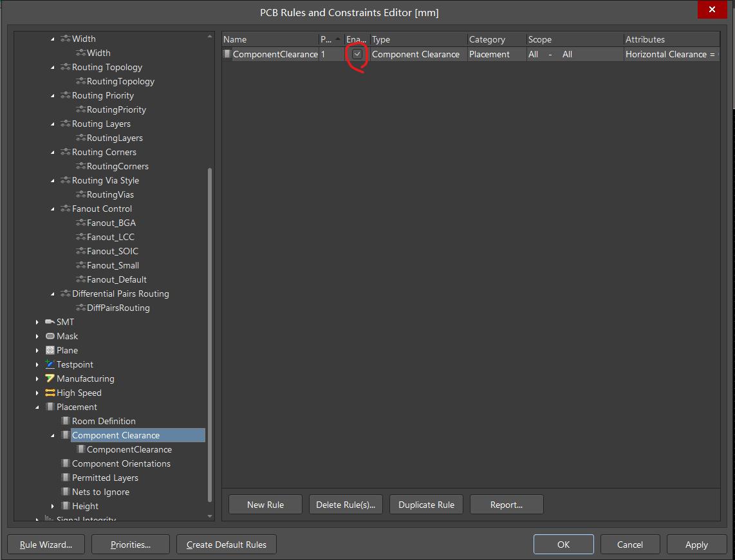Screen dimensions: 735x560
Task: Collapse the Placement category
Action: 37,407
